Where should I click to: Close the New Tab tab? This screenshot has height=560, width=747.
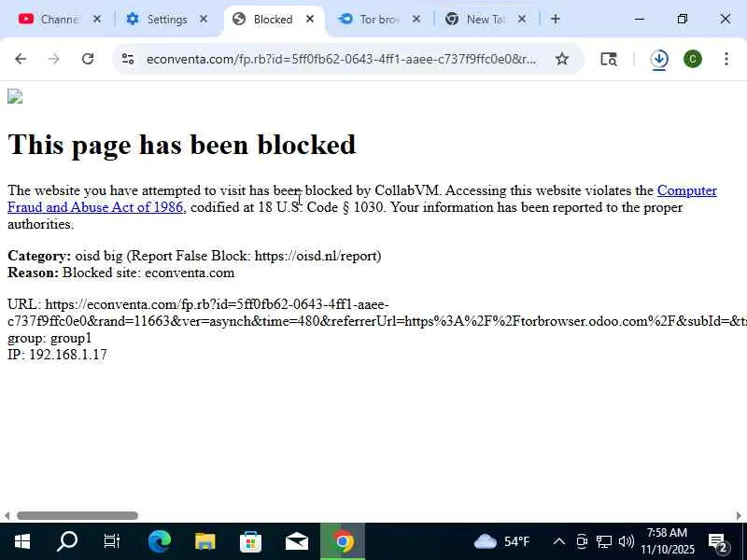click(522, 19)
